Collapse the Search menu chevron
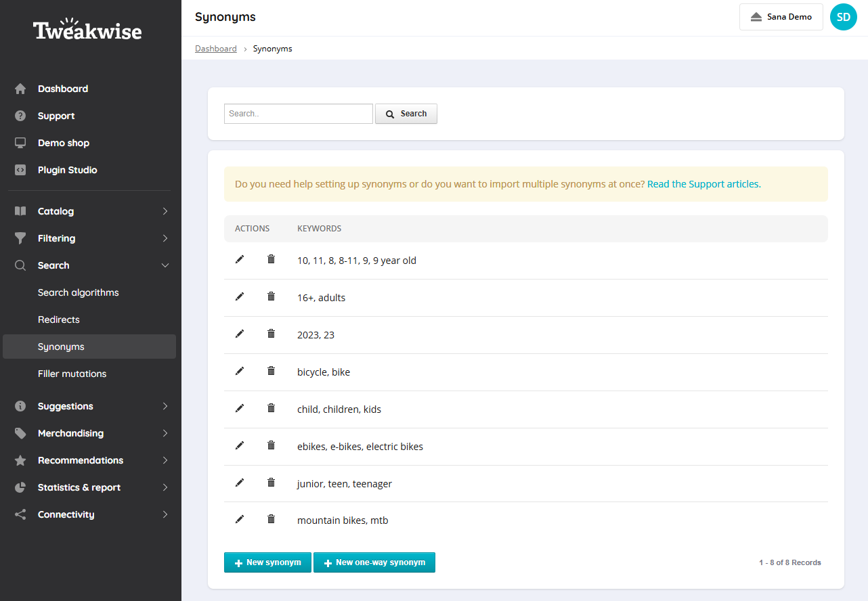Image resolution: width=868 pixels, height=601 pixels. pos(165,265)
